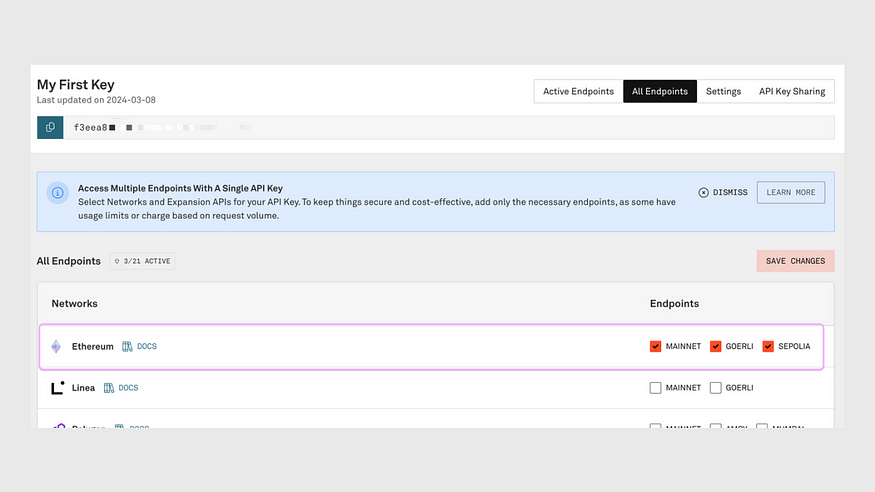Uncheck Ethereum SEPOLIA endpoint
The height and width of the screenshot is (492, 875).
click(x=768, y=346)
